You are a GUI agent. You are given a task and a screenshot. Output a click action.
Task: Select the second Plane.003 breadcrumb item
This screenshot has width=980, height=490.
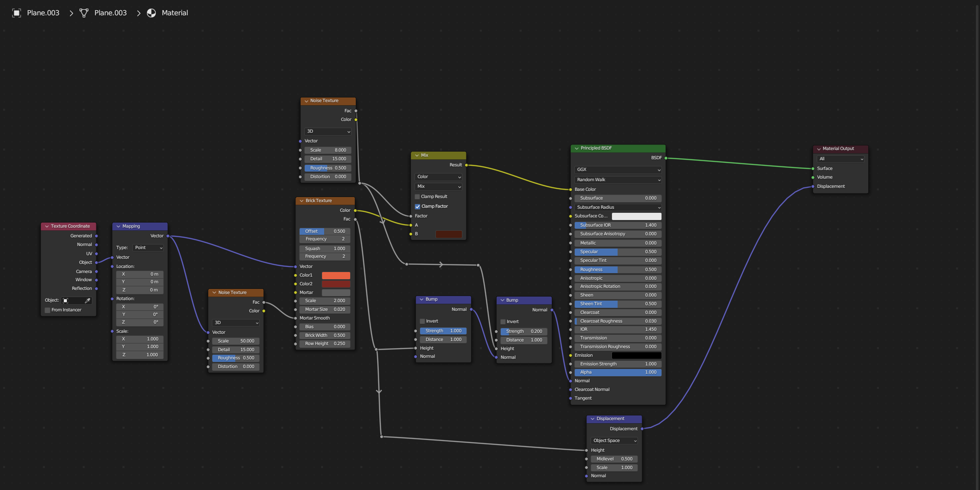(x=110, y=13)
